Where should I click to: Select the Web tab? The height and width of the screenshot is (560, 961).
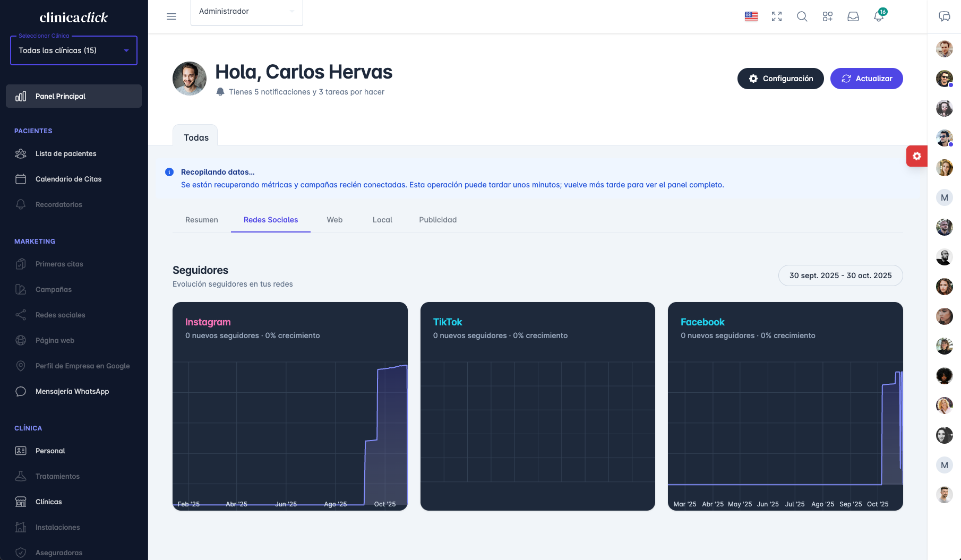pos(334,220)
